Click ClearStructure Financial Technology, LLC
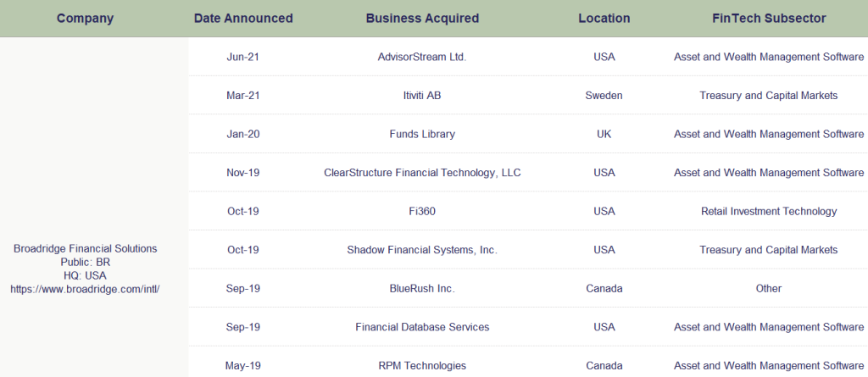The height and width of the screenshot is (377, 868). coord(422,173)
